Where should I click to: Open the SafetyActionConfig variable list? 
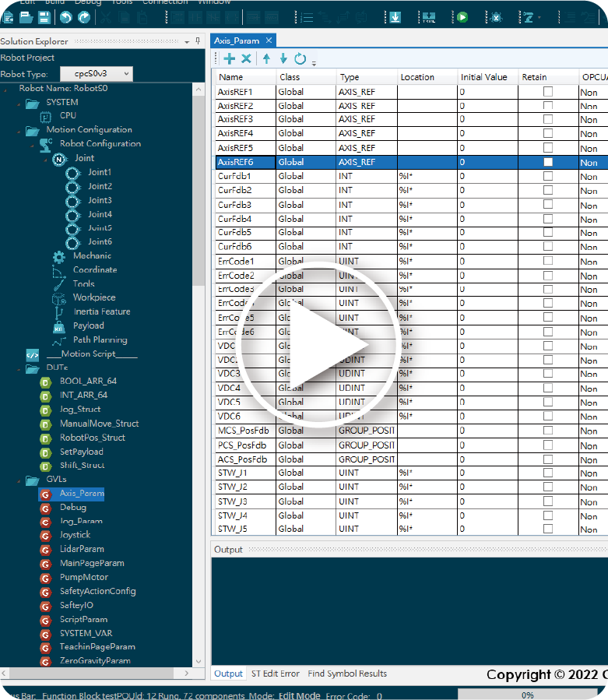point(97,591)
